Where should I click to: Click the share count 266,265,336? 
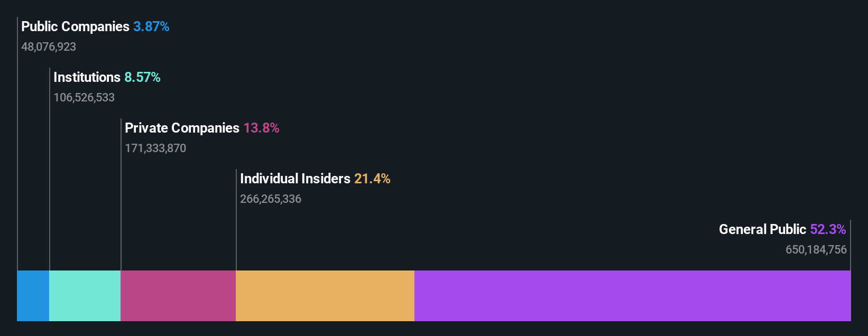point(271,199)
